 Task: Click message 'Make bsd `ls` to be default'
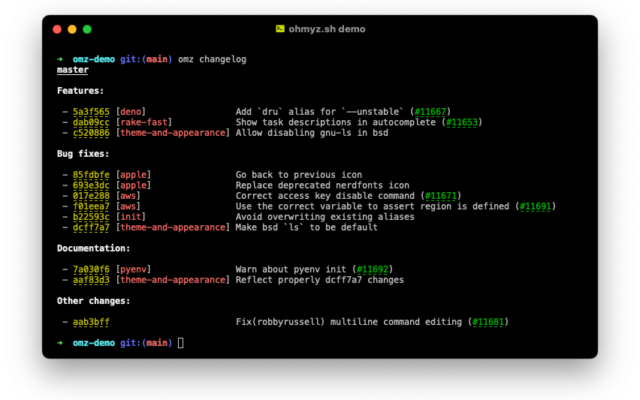pos(307,227)
